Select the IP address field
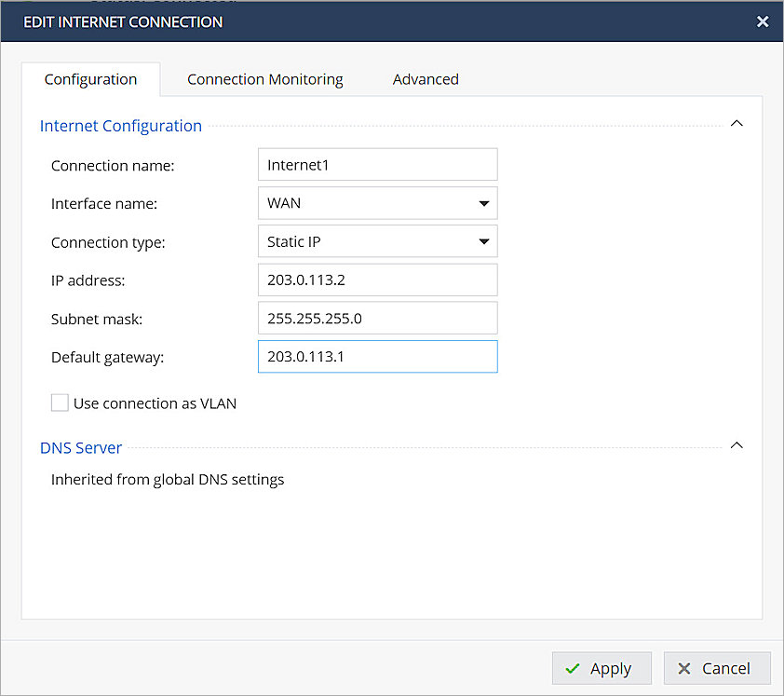This screenshot has height=696, width=784. (377, 280)
